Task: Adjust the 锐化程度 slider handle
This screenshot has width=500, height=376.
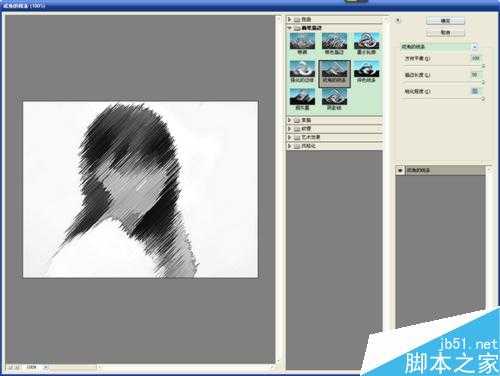Action: pyautogui.click(x=483, y=99)
